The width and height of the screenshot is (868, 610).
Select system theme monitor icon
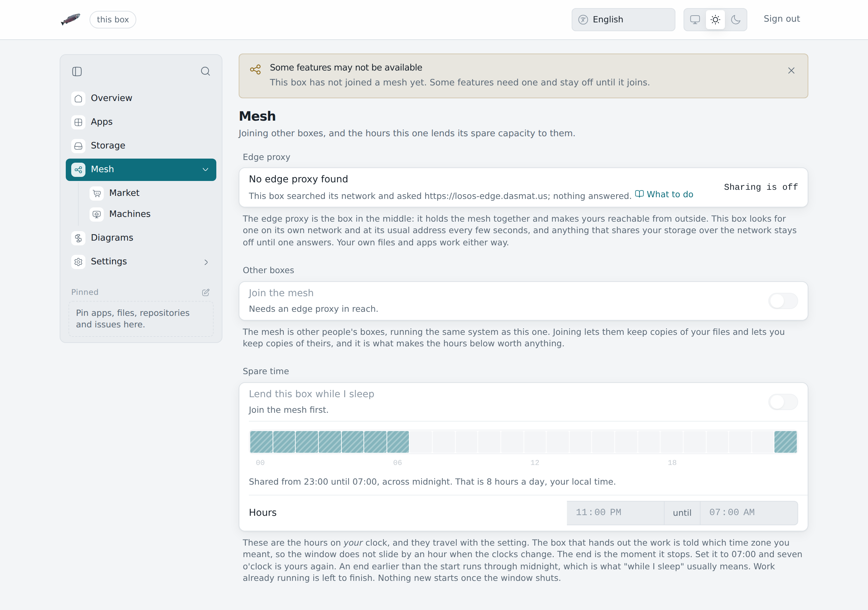point(695,20)
